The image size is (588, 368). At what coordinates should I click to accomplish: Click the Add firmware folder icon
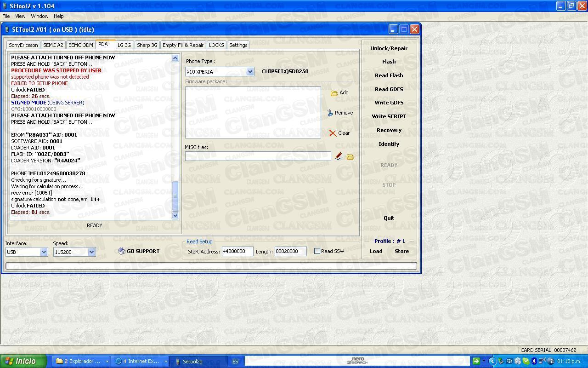334,93
